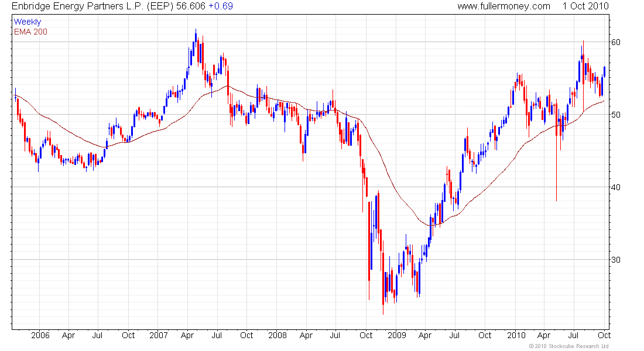Click the 2009 time axis label
The height and width of the screenshot is (351, 644).
pos(397,335)
